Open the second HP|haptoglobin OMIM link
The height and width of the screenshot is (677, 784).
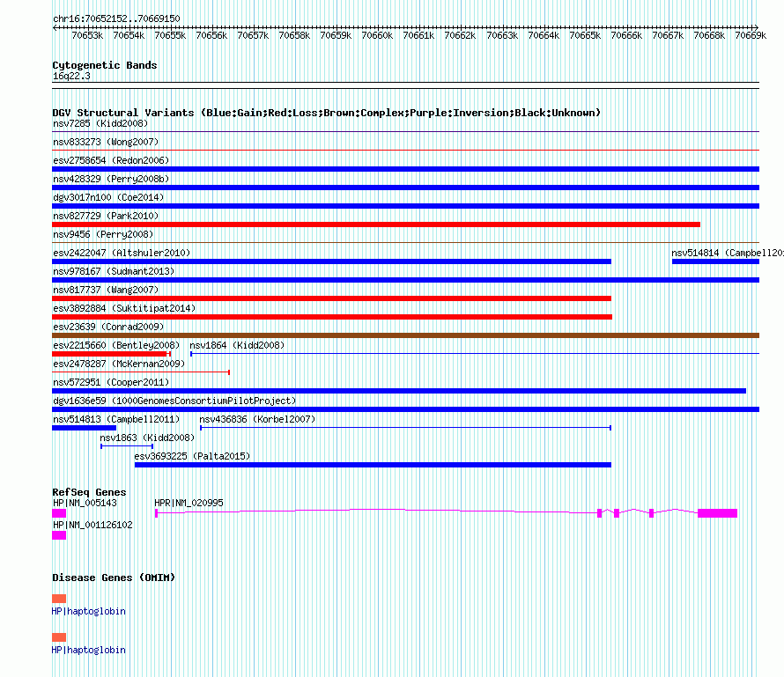[x=88, y=650]
